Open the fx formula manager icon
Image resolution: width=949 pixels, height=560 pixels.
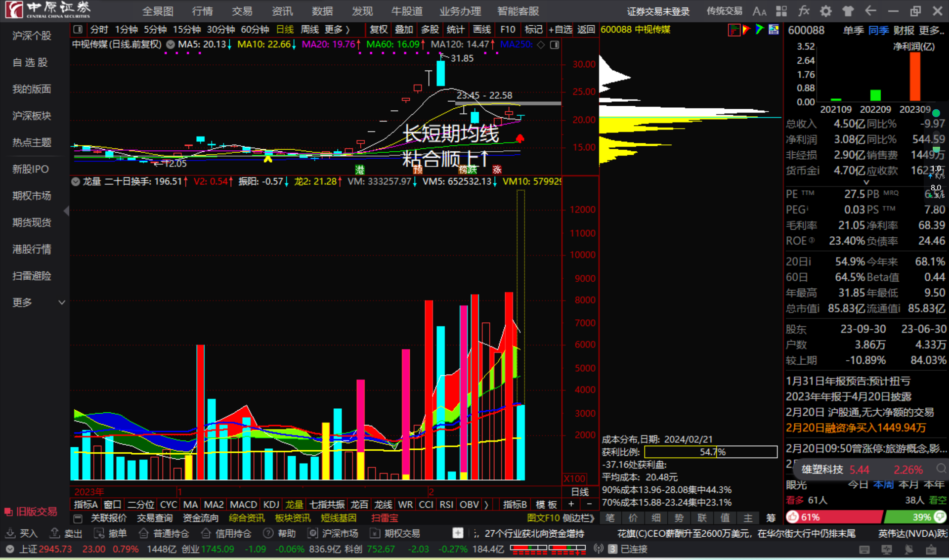804,11
